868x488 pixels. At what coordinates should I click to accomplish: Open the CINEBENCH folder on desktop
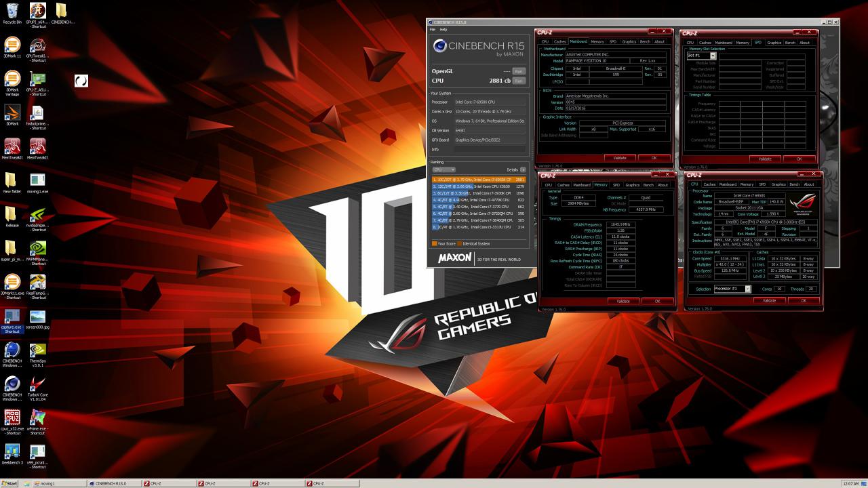pos(62,14)
